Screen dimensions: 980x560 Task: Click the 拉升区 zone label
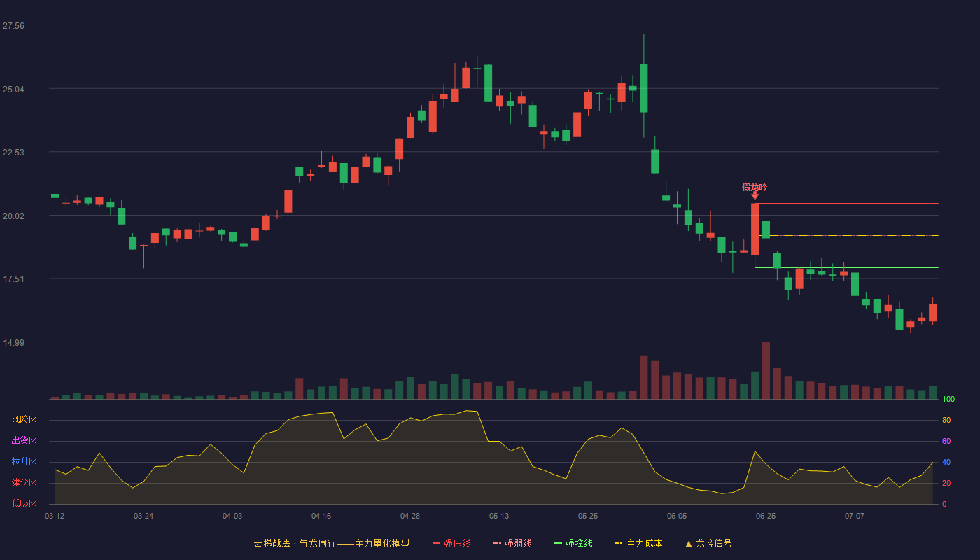click(24, 462)
